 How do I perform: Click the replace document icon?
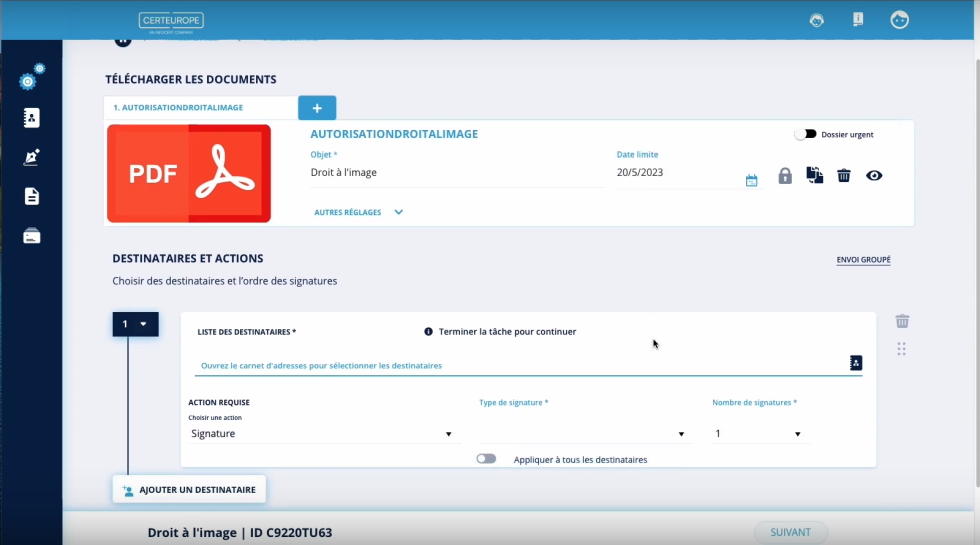pos(815,175)
